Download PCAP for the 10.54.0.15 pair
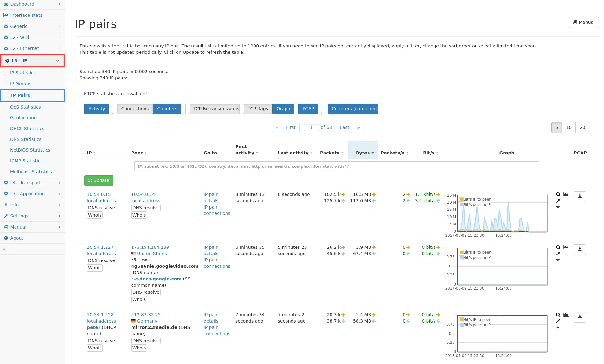The height and width of the screenshot is (364, 604). coord(579,197)
